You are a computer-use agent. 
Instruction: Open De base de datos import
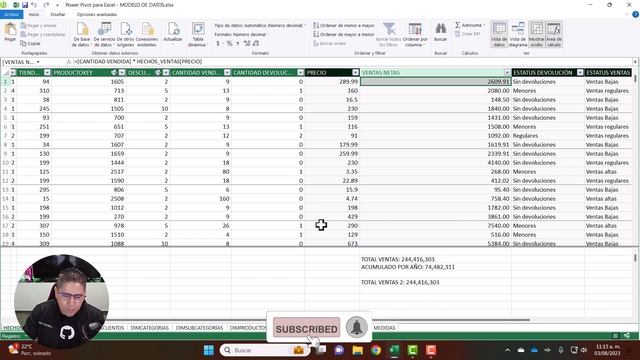point(82,35)
